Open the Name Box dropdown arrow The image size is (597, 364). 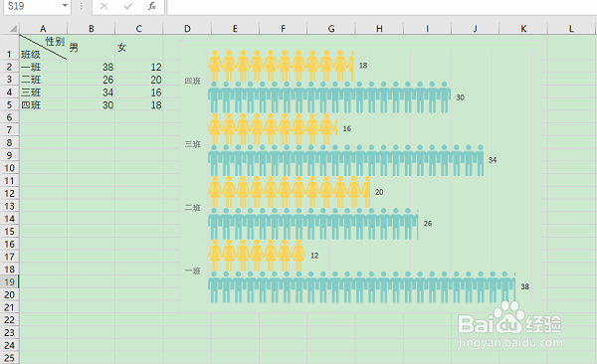65,6
